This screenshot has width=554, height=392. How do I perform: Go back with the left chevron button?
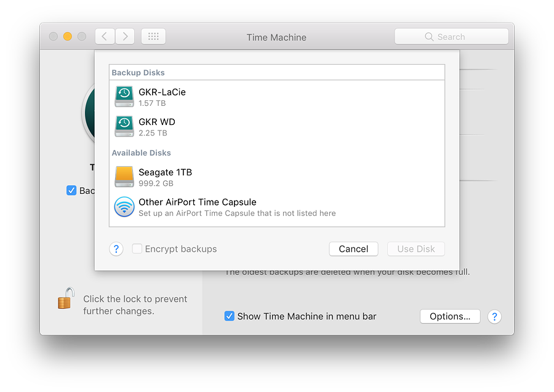click(105, 36)
